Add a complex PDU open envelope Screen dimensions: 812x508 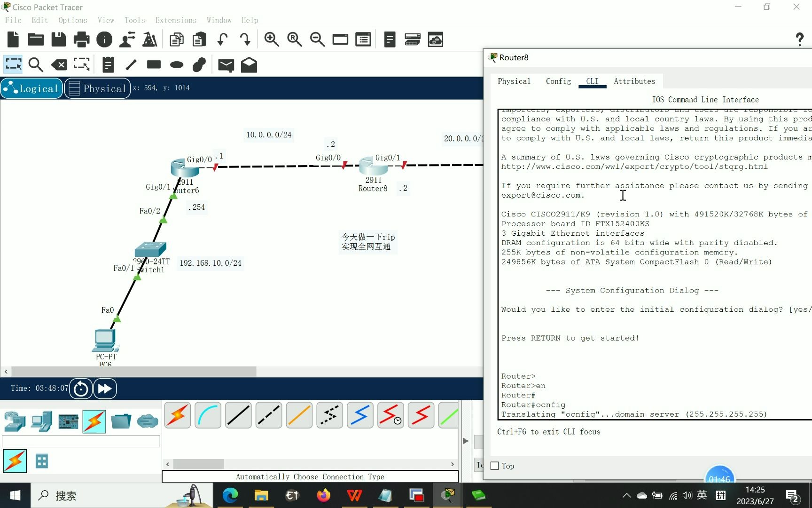(249, 64)
